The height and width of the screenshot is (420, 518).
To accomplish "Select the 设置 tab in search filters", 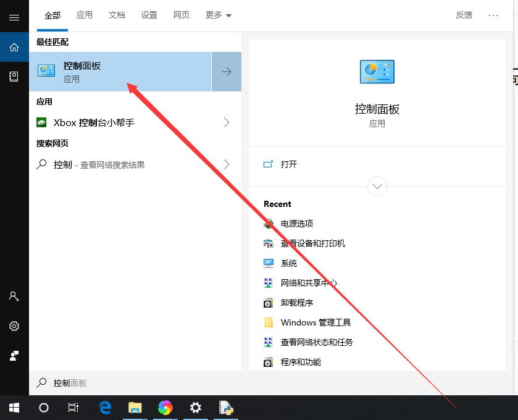I will pyautogui.click(x=149, y=15).
